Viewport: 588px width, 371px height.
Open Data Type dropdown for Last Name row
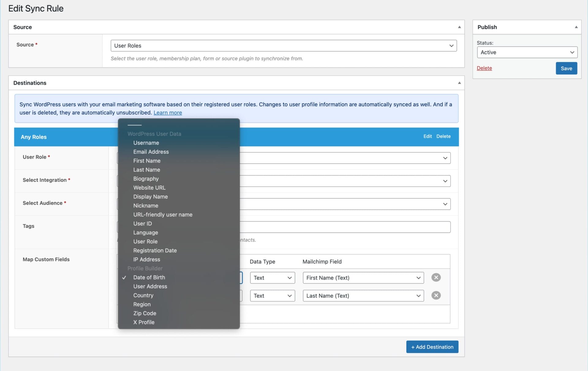(x=273, y=296)
